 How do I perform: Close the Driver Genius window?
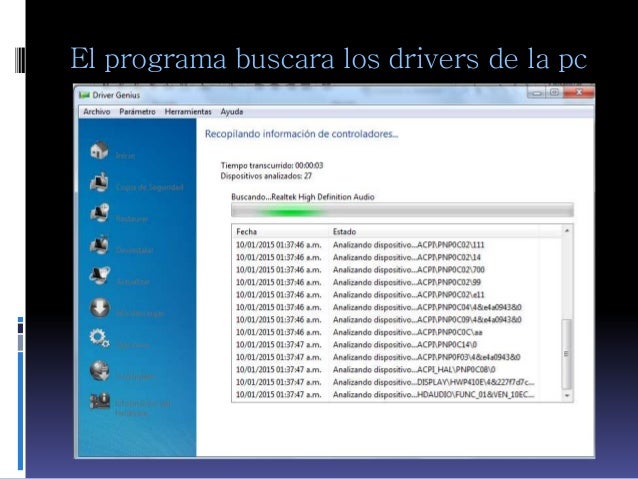578,93
